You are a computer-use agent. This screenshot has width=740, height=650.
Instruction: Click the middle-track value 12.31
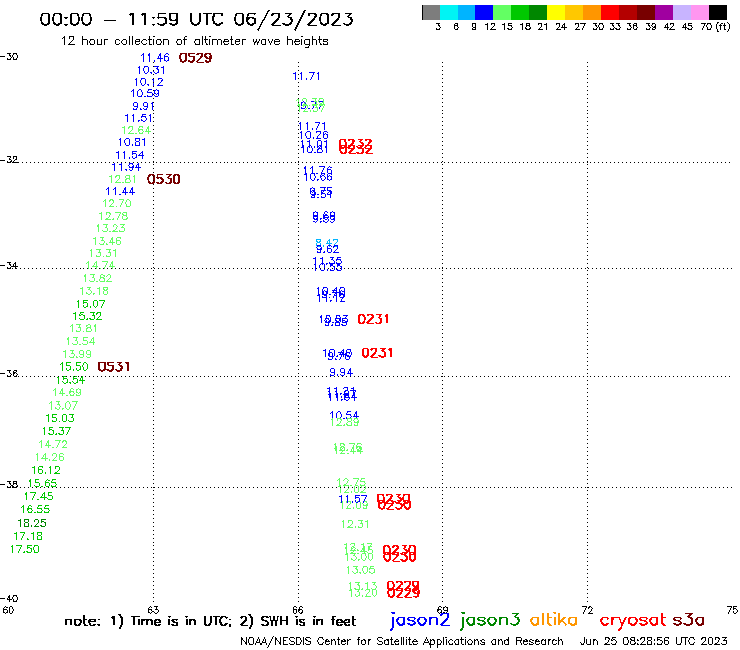pyautogui.click(x=355, y=524)
